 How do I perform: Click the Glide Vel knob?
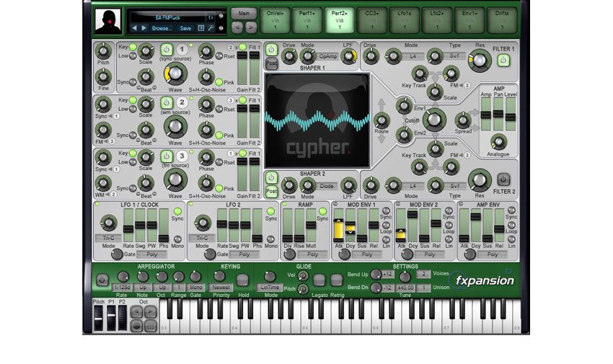click(x=303, y=276)
